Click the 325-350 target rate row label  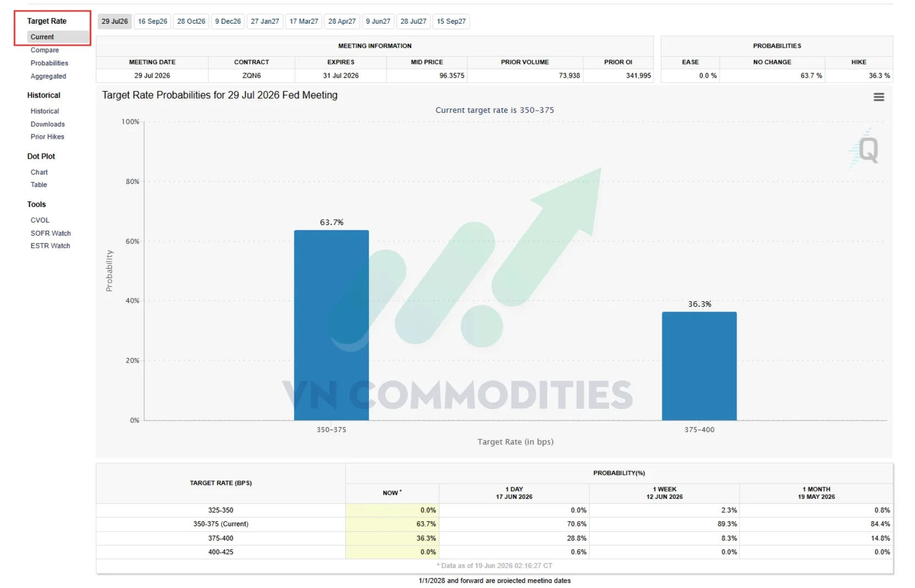221,510
